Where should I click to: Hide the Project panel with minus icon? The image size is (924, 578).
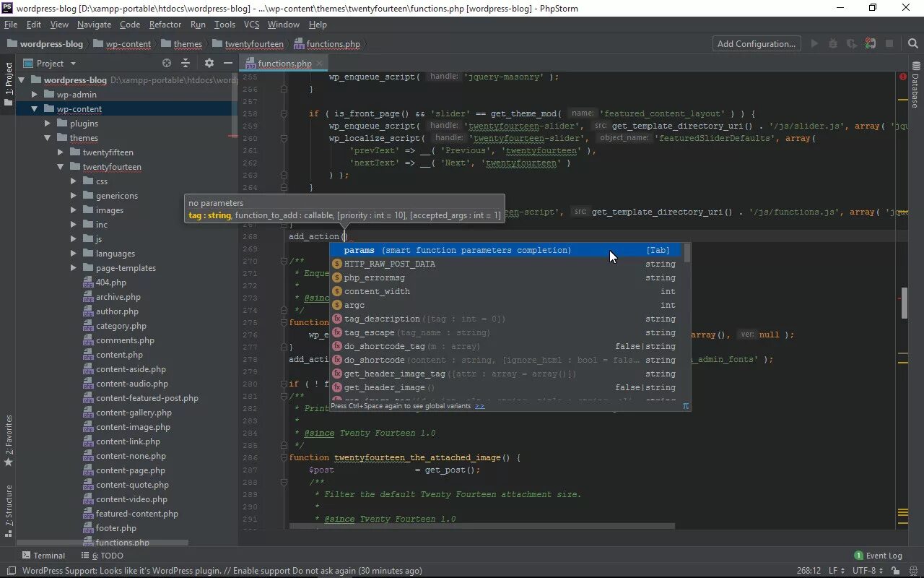coord(228,63)
